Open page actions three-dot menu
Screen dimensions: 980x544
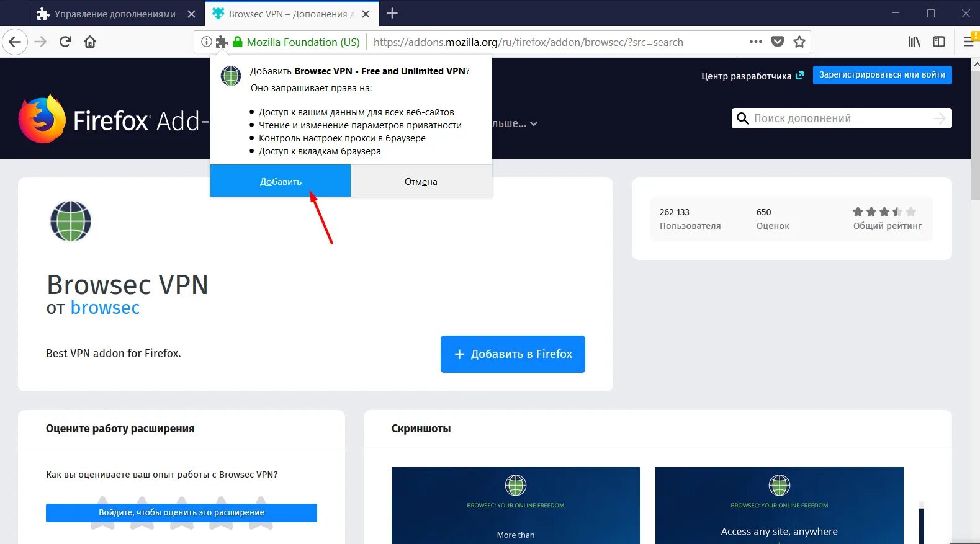click(x=755, y=42)
